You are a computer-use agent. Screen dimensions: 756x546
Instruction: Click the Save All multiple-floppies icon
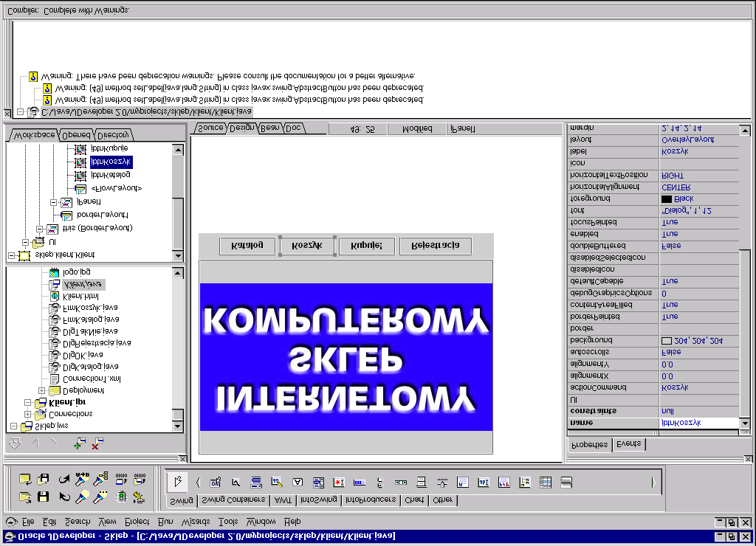pyautogui.click(x=43, y=479)
